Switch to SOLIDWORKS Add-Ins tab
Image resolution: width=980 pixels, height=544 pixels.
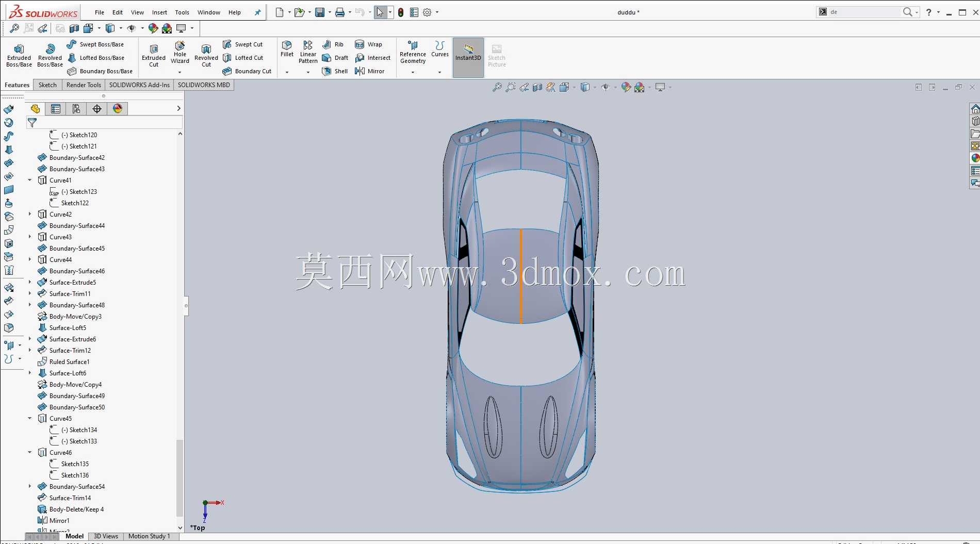pos(139,85)
